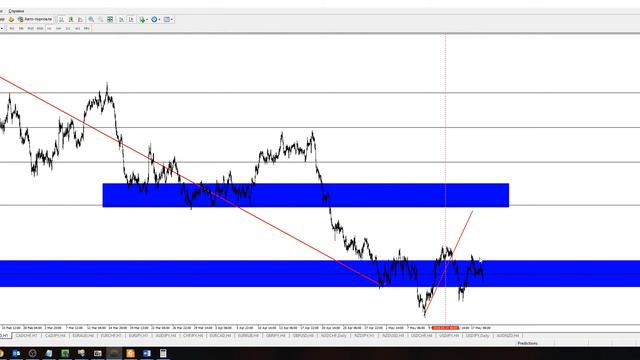The image size is (640, 360).
Task: Select the H4 timeframe
Action: [x=59, y=29]
